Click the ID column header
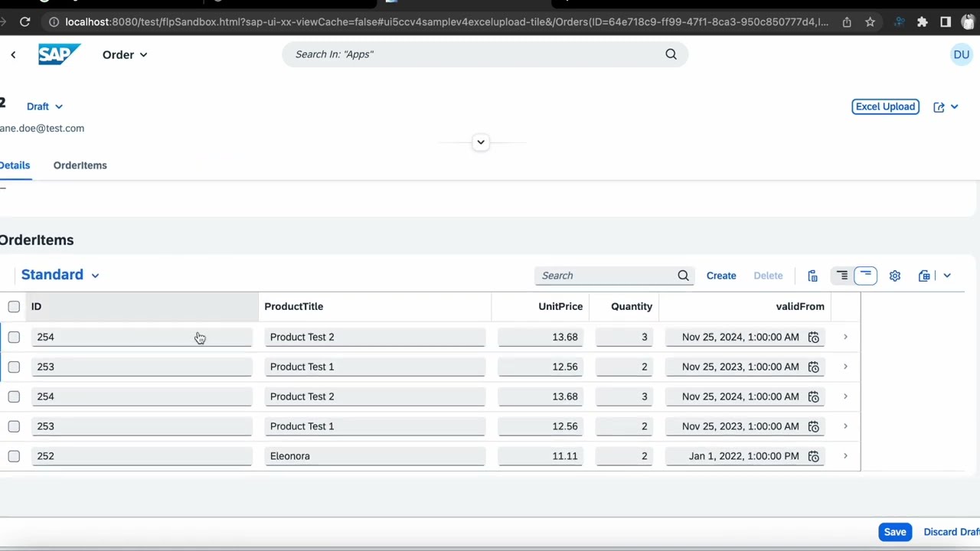This screenshot has width=980, height=551. point(142,307)
